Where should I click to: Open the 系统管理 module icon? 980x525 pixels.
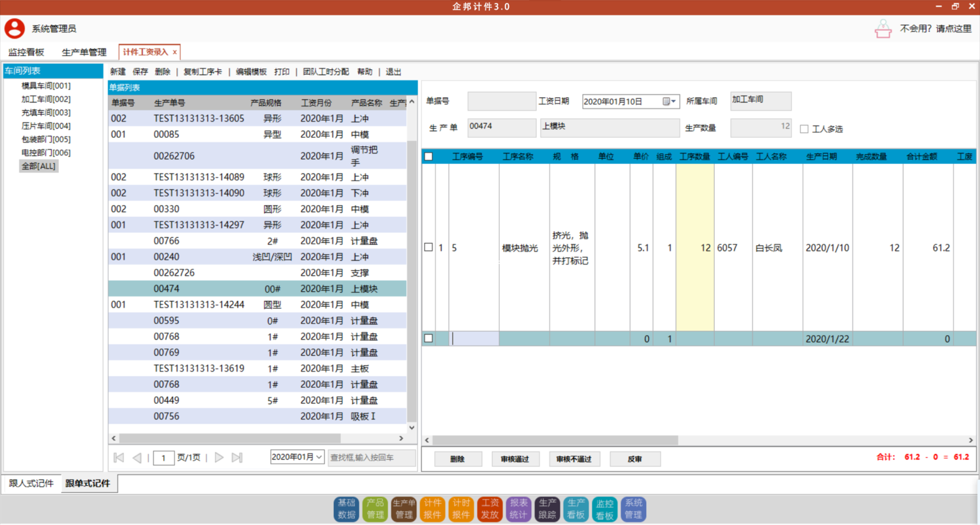633,509
